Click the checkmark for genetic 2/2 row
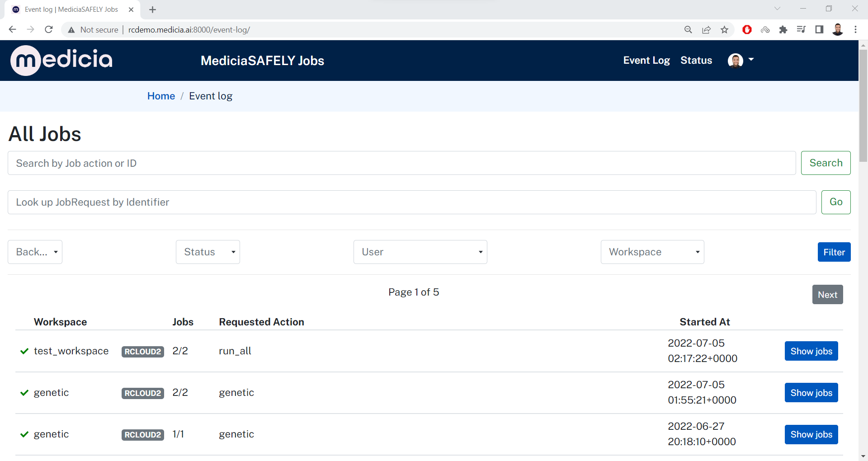 tap(24, 393)
